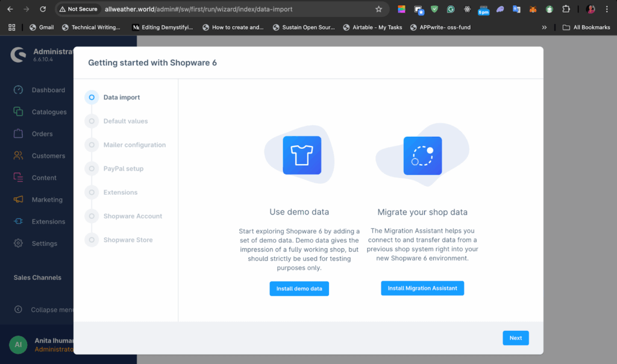
Task: Click the Use demo data heading
Action: click(299, 212)
